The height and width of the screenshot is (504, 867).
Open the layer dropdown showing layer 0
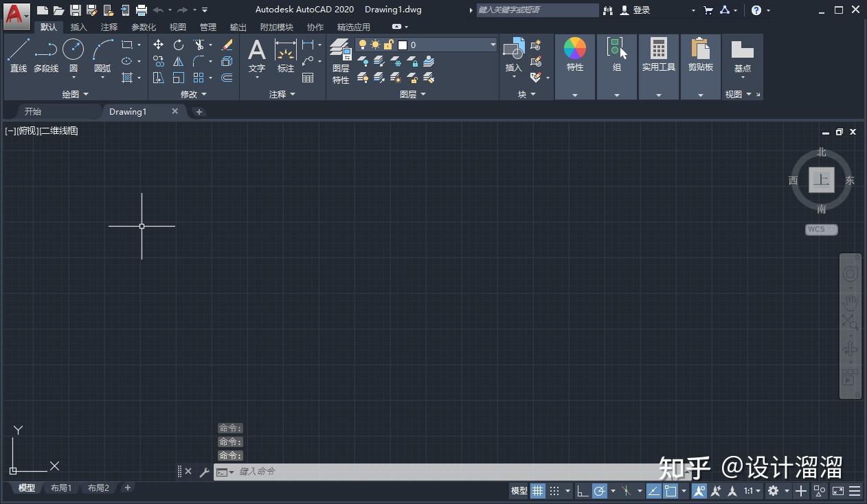493,44
